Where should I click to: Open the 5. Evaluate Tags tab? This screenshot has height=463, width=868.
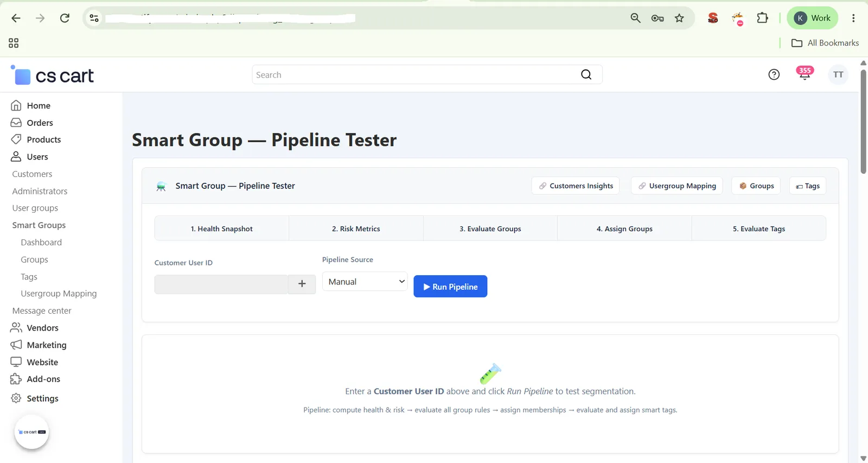click(759, 229)
